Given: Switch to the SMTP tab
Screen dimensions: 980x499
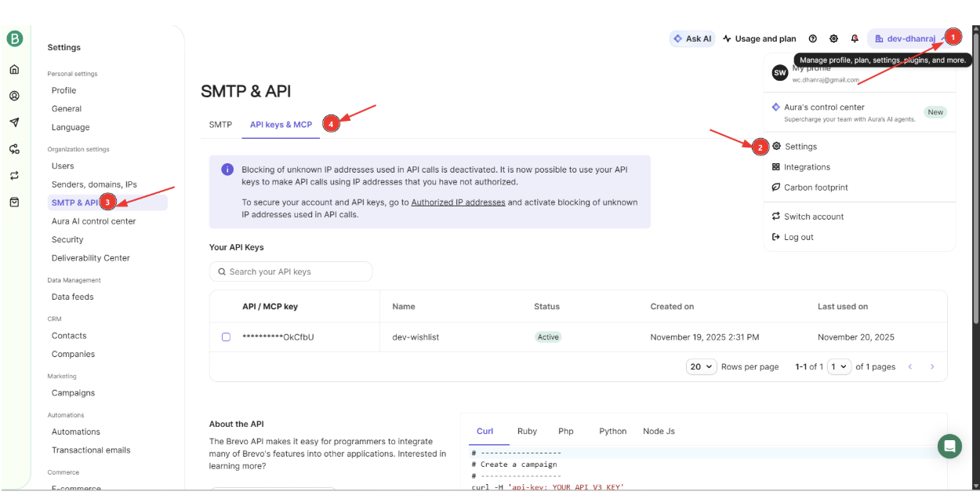Looking at the screenshot, I should point(220,125).
